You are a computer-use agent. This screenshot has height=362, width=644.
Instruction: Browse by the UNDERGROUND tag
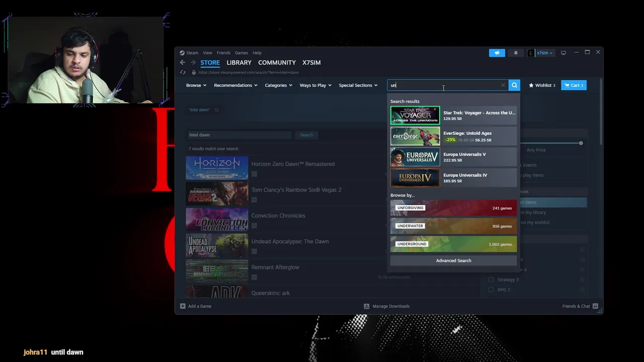tap(453, 244)
